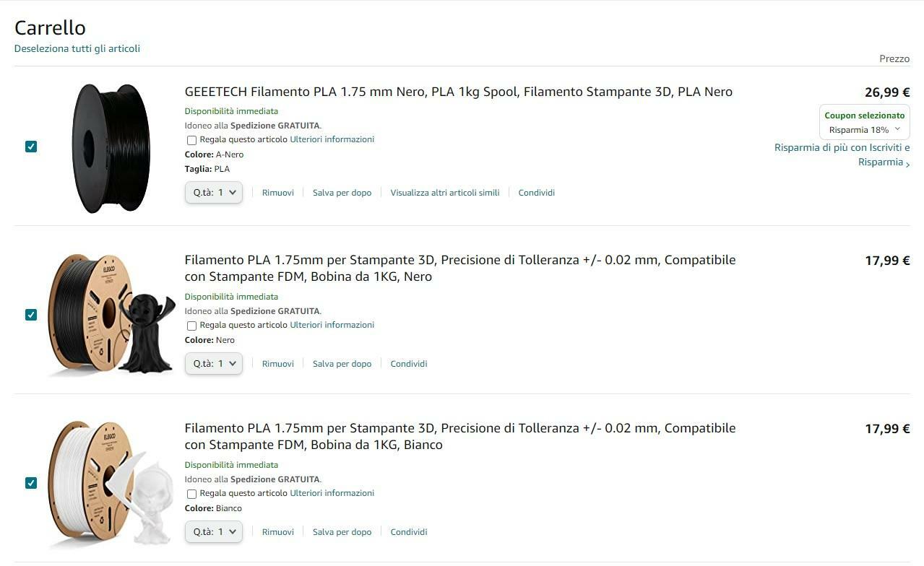Uncheck the white Bianco filament selection checkbox
Viewport: 924px width, 566px height.
point(31,483)
